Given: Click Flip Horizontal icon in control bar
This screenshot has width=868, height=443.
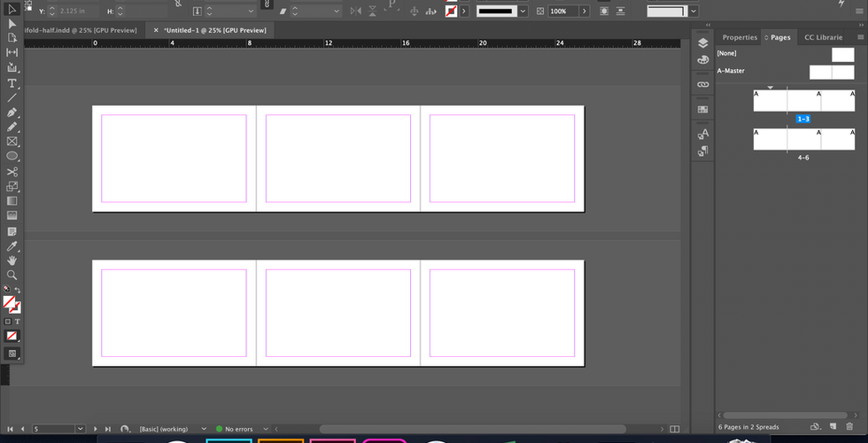Looking at the screenshot, I should (356, 11).
